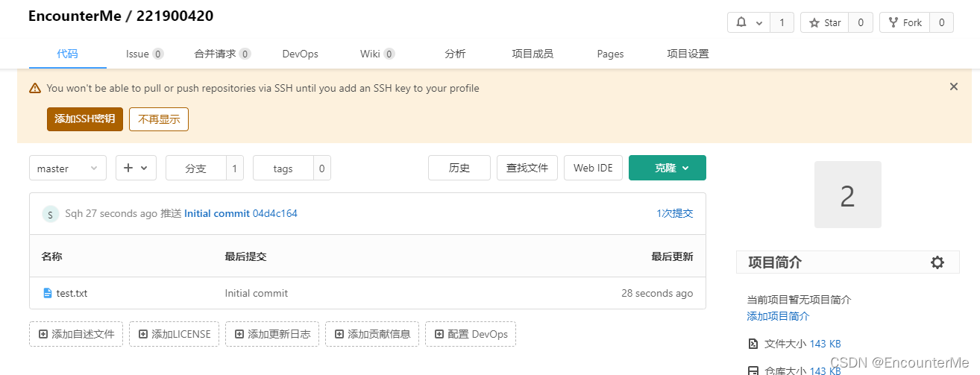980x375 pixels.
Task: Click the watcher count showing 1
Action: (782, 23)
